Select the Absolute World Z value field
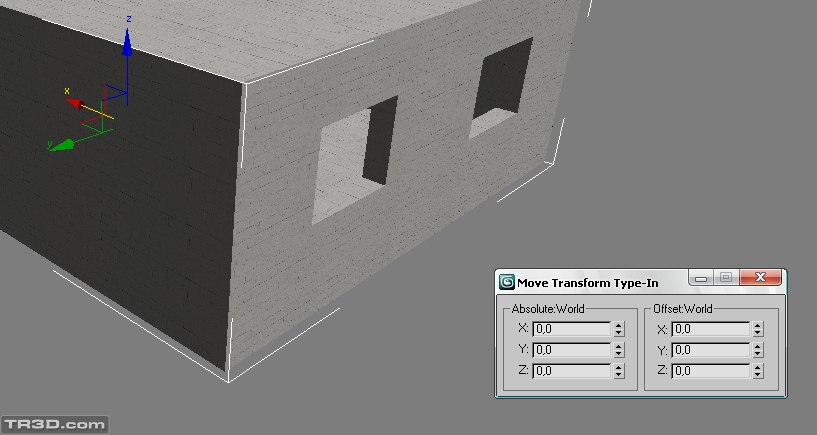 pyautogui.click(x=571, y=370)
